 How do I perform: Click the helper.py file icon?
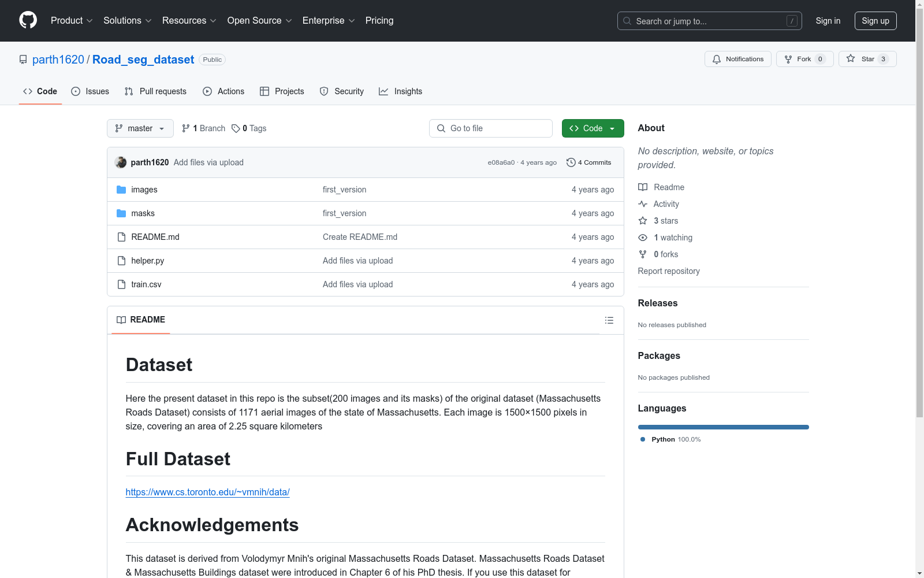(x=121, y=261)
